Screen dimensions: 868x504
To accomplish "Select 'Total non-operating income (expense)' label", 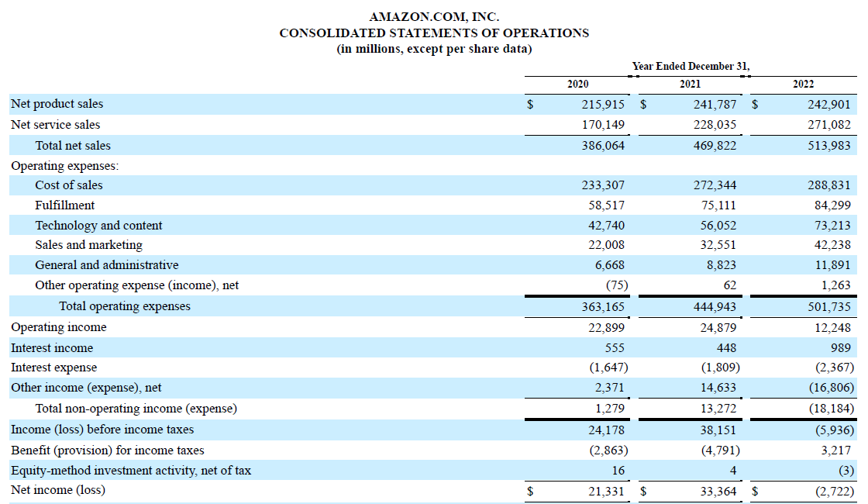I will (136, 409).
